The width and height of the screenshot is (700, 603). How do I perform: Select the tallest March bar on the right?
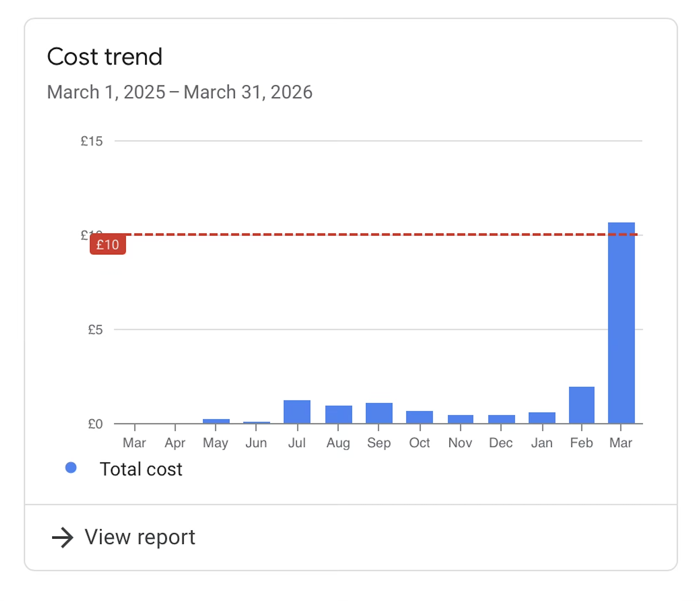click(x=621, y=321)
